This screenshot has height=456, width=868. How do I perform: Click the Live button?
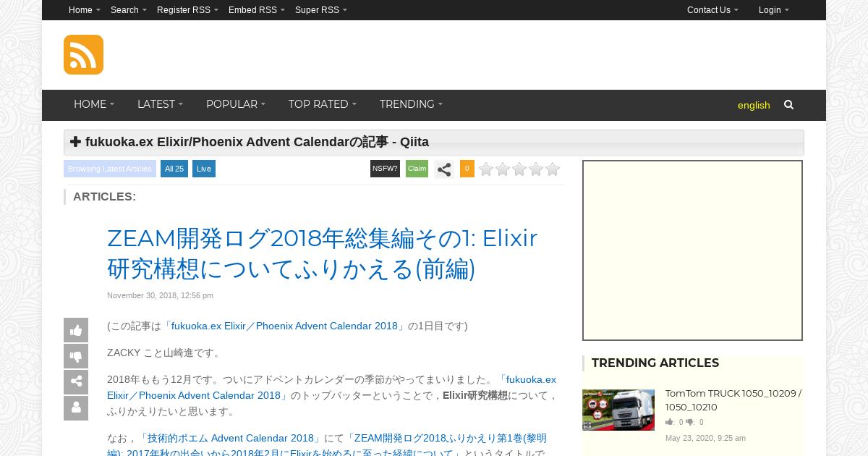point(204,169)
